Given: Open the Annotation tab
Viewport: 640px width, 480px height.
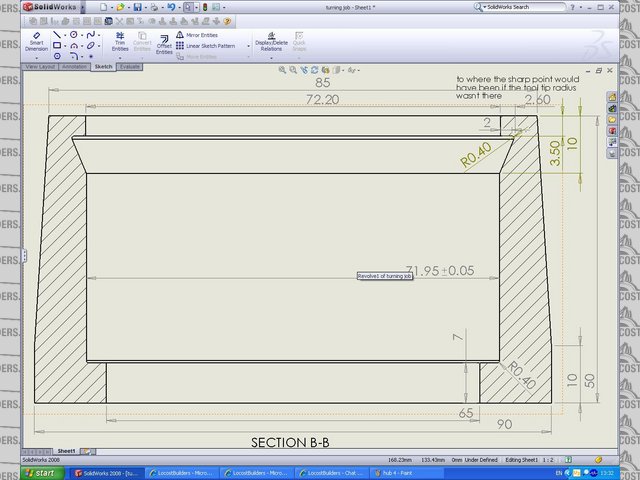Looking at the screenshot, I should click(x=74, y=67).
